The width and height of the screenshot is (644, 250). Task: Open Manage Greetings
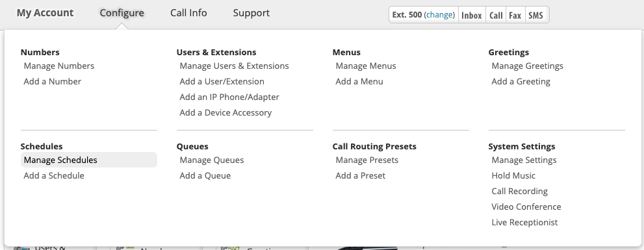coord(528,66)
